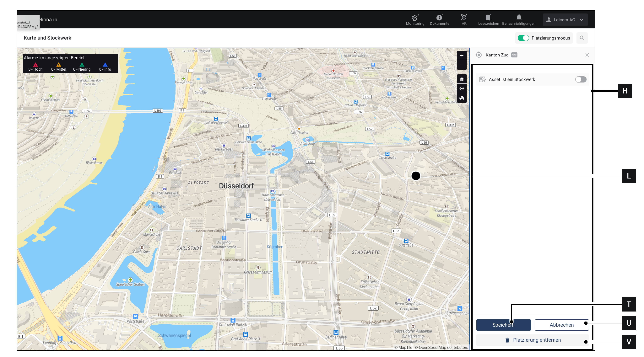Viewport: 644px width, 357px height.
Task: Zoom out with the minus button
Action: coord(462,65)
